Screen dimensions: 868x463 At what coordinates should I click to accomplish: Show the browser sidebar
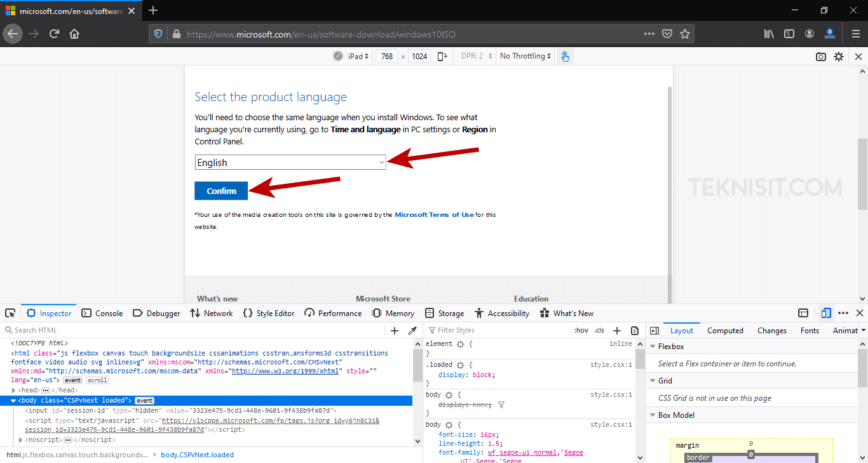789,34
